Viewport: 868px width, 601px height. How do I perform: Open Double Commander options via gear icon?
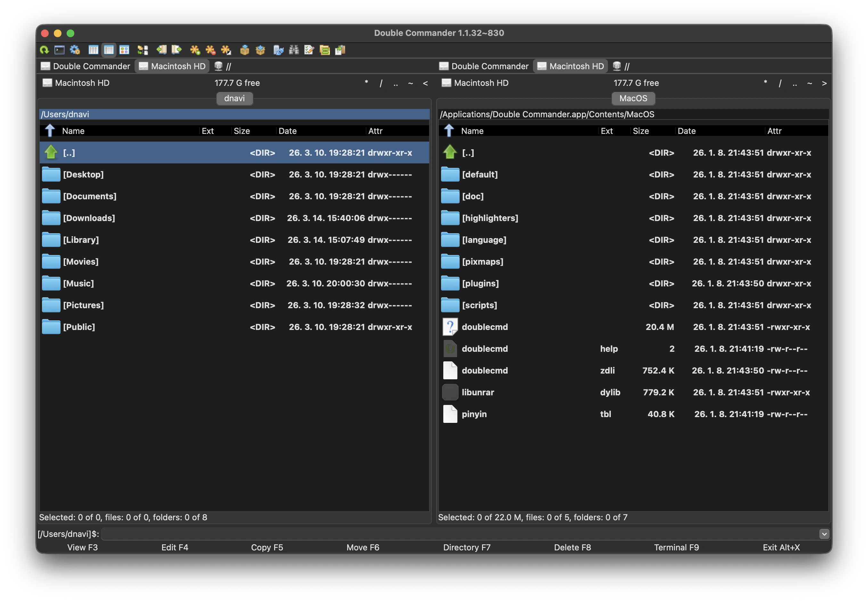click(75, 50)
